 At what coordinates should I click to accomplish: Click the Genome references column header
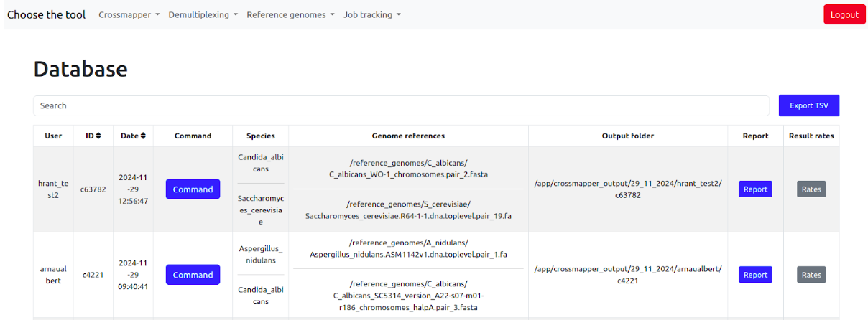(x=408, y=136)
